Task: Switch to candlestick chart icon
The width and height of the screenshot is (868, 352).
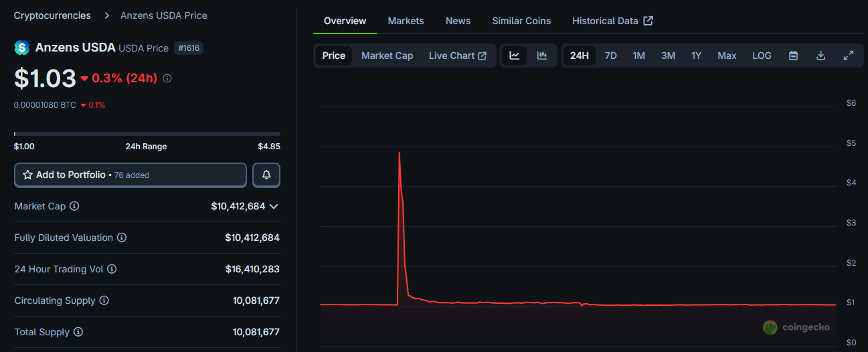Action: pyautogui.click(x=542, y=56)
